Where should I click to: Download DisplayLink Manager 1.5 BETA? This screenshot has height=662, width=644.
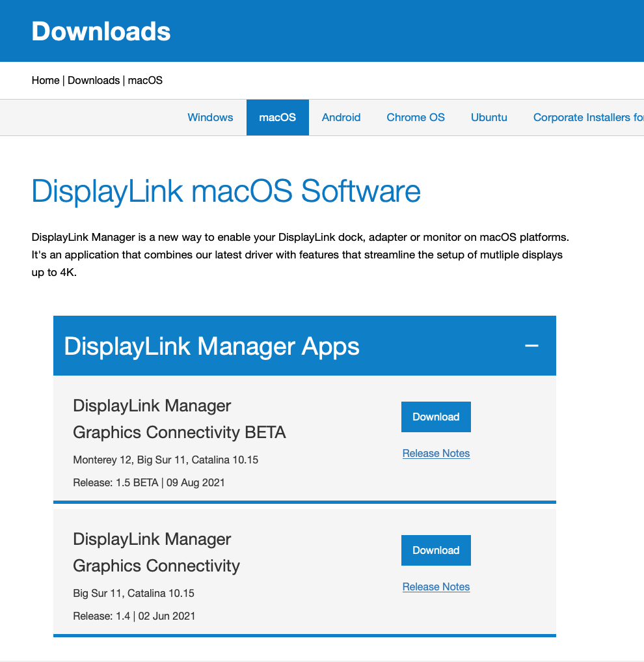(x=436, y=417)
